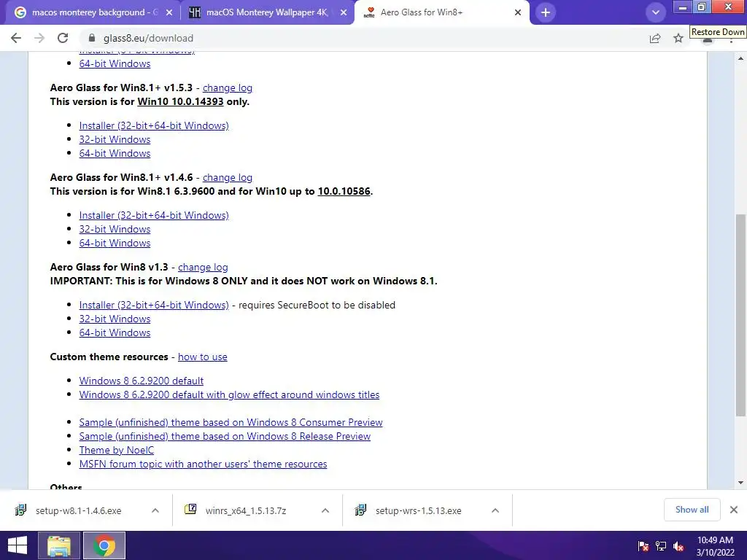Viewport: 747px width, 560px height.
Task: Open Windows Start menu
Action: 18,545
